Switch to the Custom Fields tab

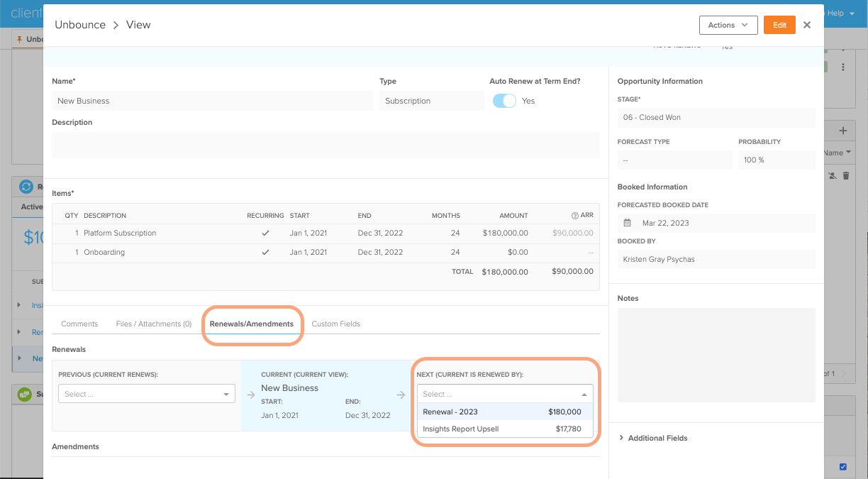pos(336,324)
